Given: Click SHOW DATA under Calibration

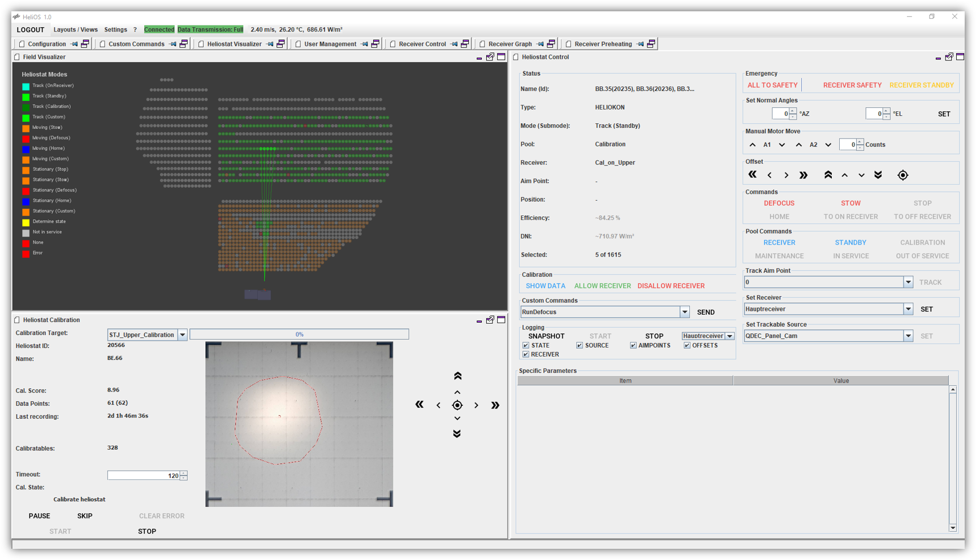Looking at the screenshot, I should tap(545, 286).
